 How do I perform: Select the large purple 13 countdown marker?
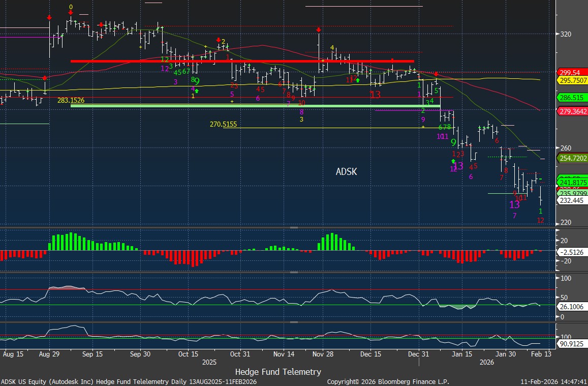tap(514, 204)
